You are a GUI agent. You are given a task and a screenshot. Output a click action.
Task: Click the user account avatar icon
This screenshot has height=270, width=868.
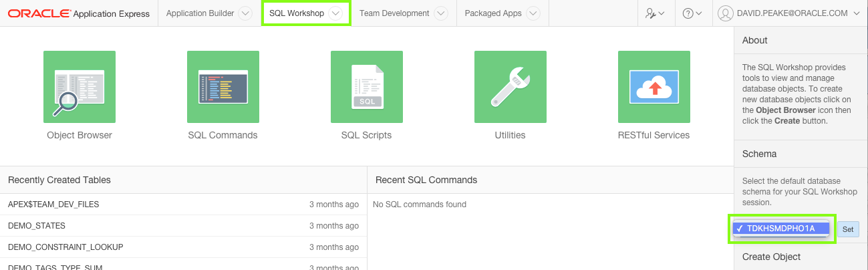click(x=726, y=13)
